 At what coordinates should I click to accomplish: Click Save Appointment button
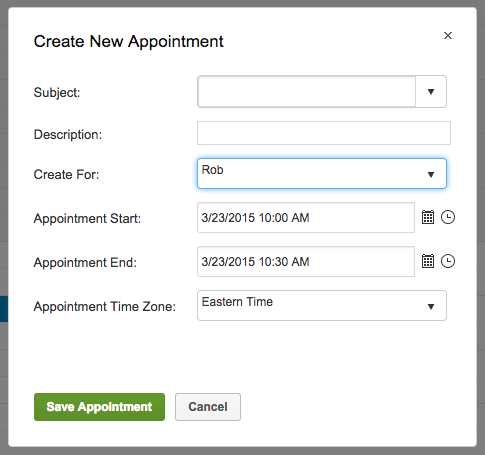point(99,407)
